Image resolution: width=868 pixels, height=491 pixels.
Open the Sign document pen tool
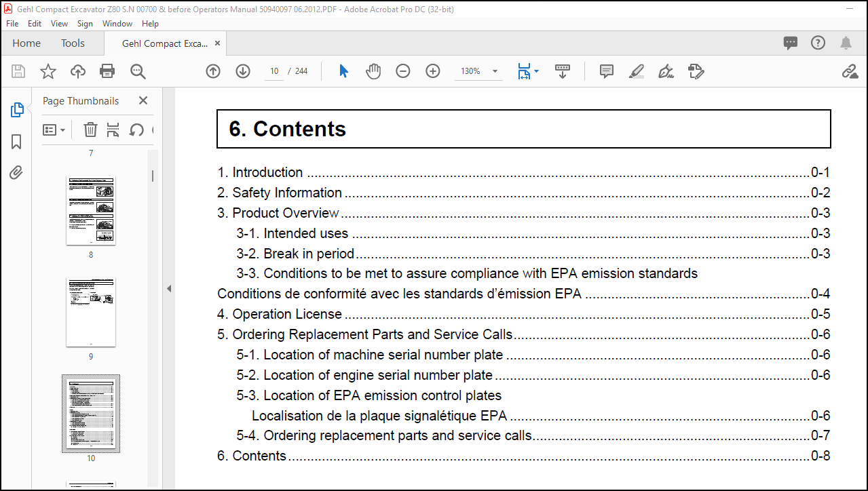(x=666, y=71)
